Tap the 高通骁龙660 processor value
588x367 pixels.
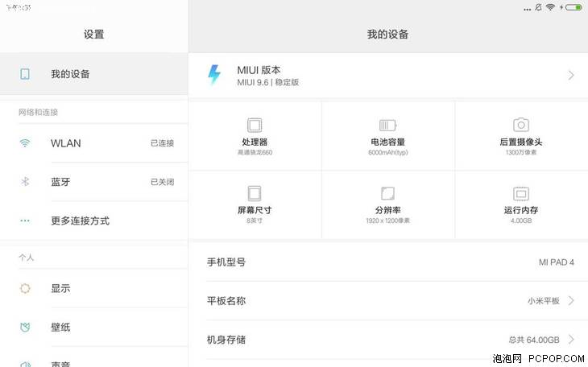(x=255, y=152)
